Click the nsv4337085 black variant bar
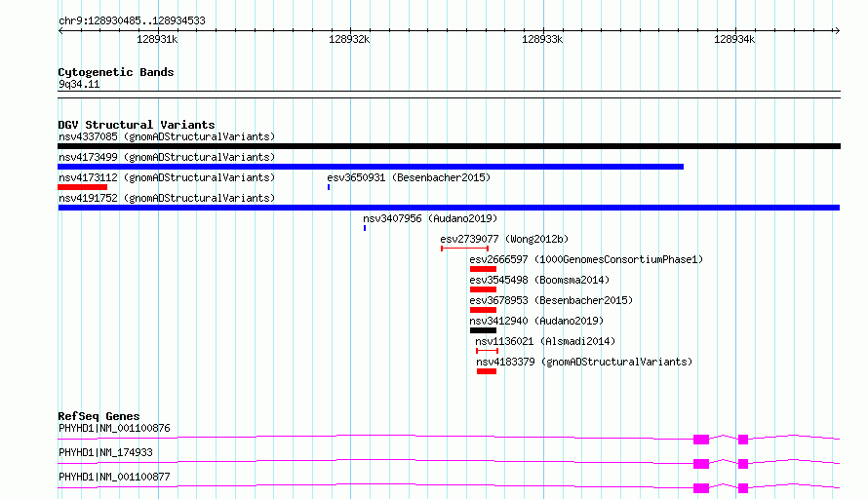Screen dimensions: 868x499 tap(449, 146)
